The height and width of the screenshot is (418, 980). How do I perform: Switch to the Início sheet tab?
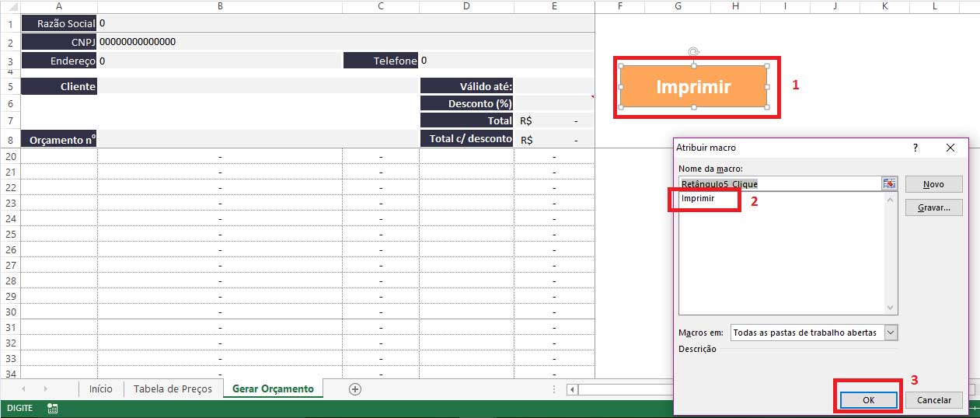pos(101,389)
